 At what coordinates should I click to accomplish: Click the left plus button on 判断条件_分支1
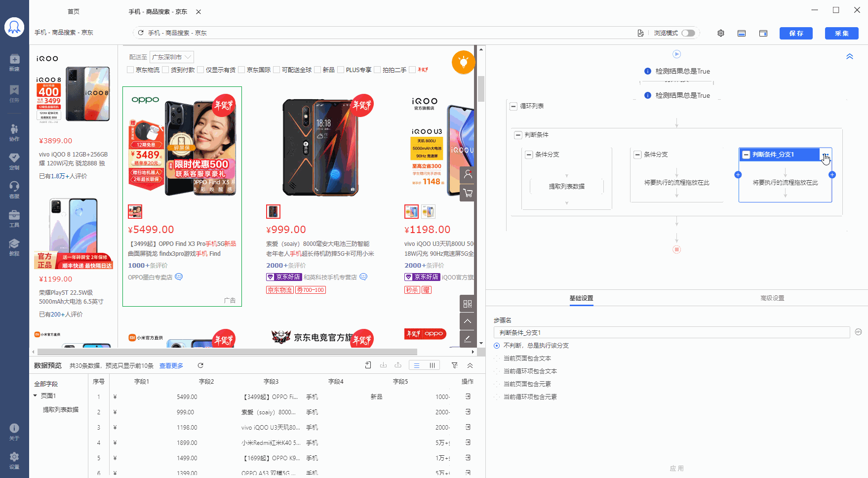point(738,175)
